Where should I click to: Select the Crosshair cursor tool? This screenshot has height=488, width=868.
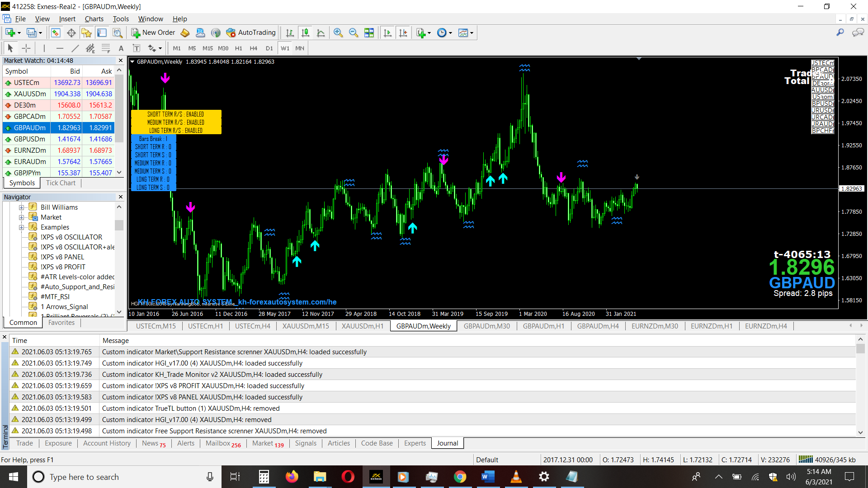click(x=26, y=48)
